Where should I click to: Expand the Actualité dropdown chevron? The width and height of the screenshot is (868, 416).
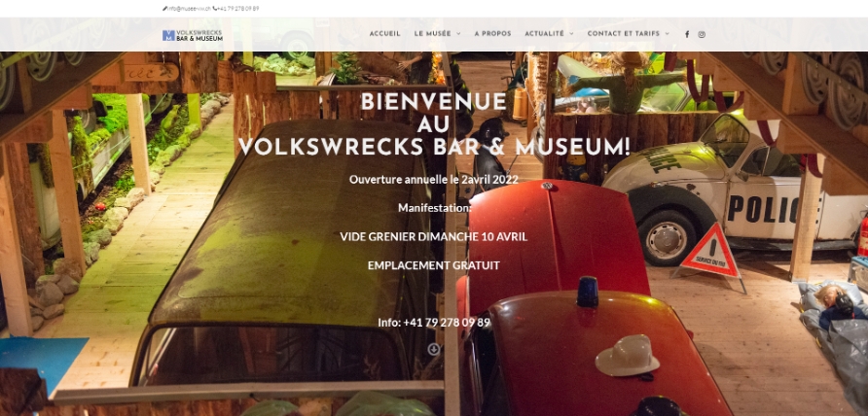[x=571, y=34]
